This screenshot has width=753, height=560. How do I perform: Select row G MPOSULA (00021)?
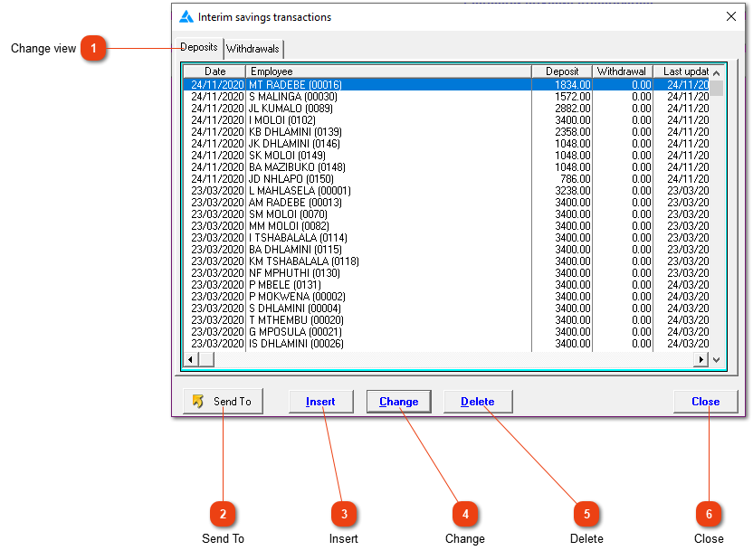pos(446,332)
